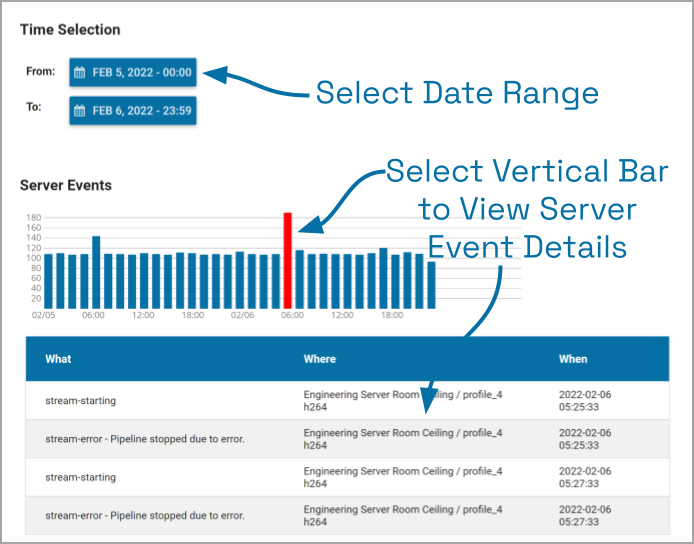Sort by the What column header
Viewport: 694px width, 544px height.
pyautogui.click(x=58, y=359)
